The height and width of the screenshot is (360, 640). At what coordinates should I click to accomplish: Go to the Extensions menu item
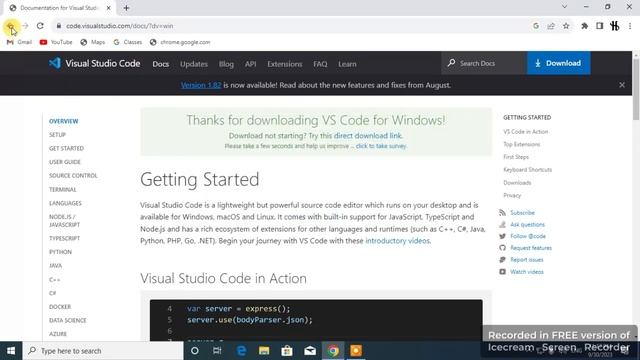pyautogui.click(x=284, y=64)
